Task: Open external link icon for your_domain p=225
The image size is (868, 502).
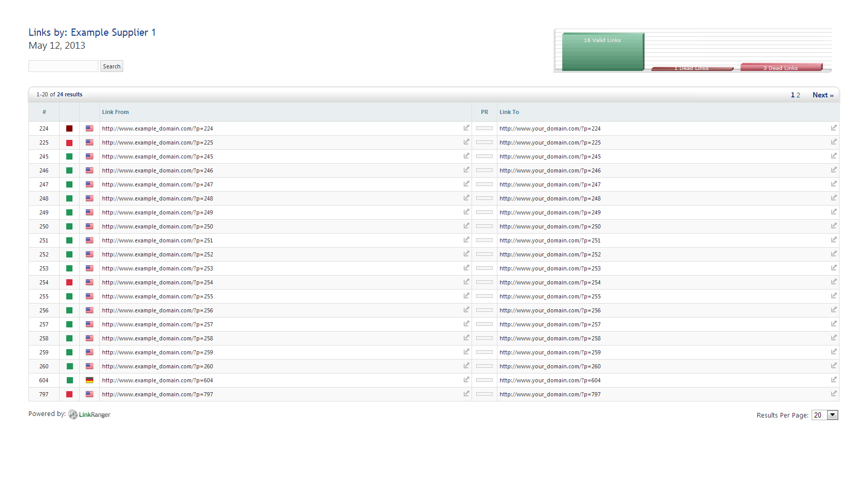Action: click(833, 142)
